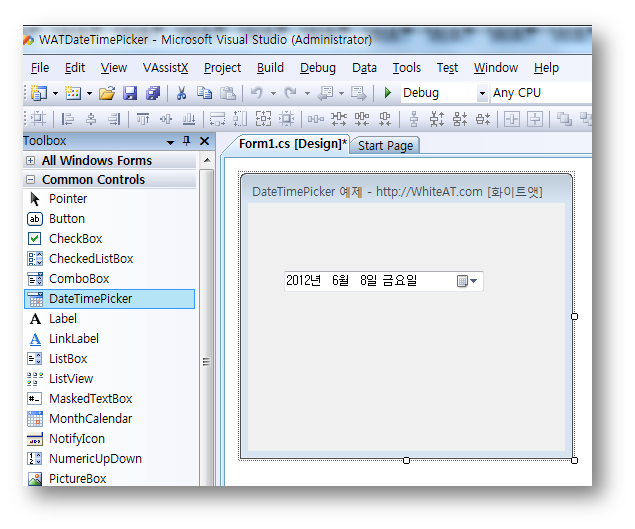Click the Undo arrow icon
The image size is (635, 529).
pyautogui.click(x=256, y=93)
